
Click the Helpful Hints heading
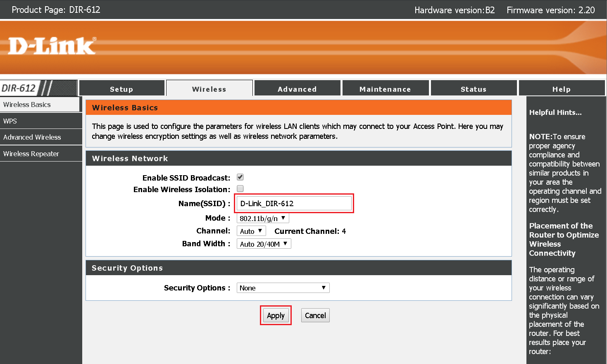pyautogui.click(x=555, y=112)
